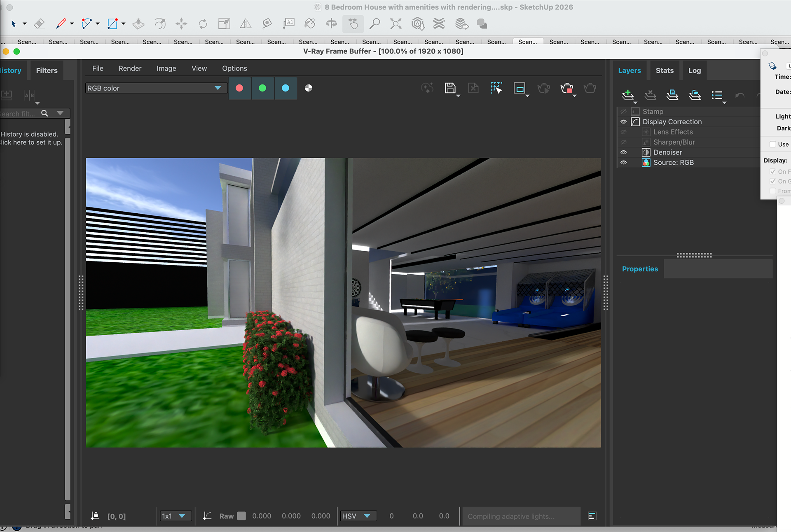Click the red teapot abort render icon
This screenshot has width=791, height=532.
point(566,88)
